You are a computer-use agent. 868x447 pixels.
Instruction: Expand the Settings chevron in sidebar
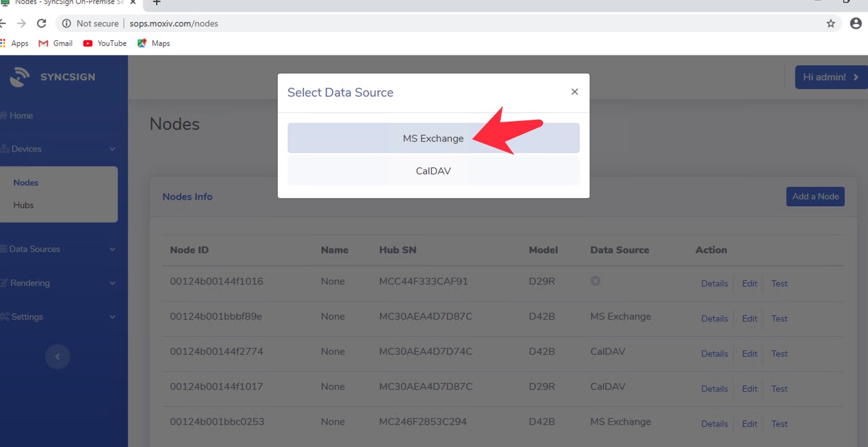point(112,317)
